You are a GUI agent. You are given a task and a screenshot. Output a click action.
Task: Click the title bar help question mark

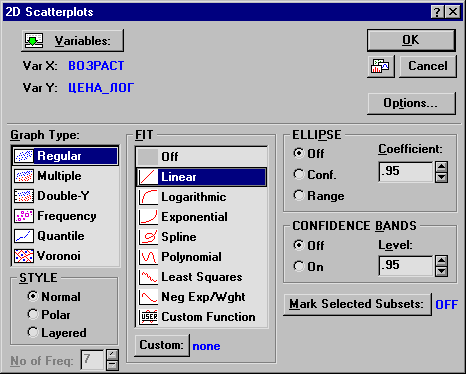(x=438, y=12)
